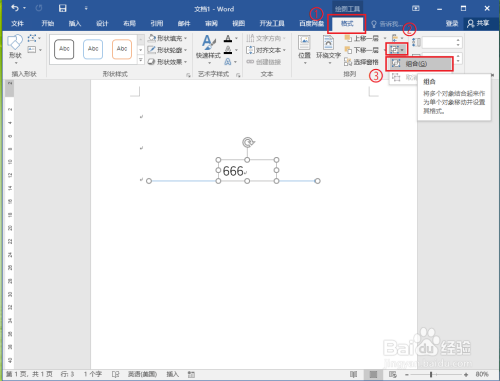Click 英语(美国) language indicator
The height and width of the screenshot is (381, 500).
pos(142,374)
